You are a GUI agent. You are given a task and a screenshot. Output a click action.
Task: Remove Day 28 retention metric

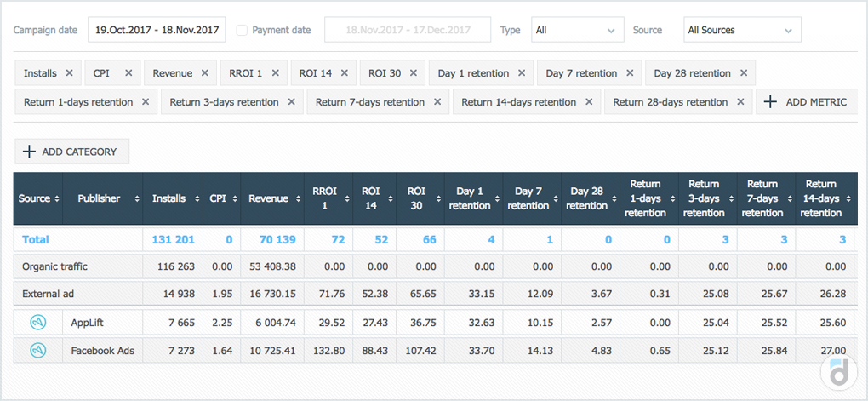click(x=744, y=73)
